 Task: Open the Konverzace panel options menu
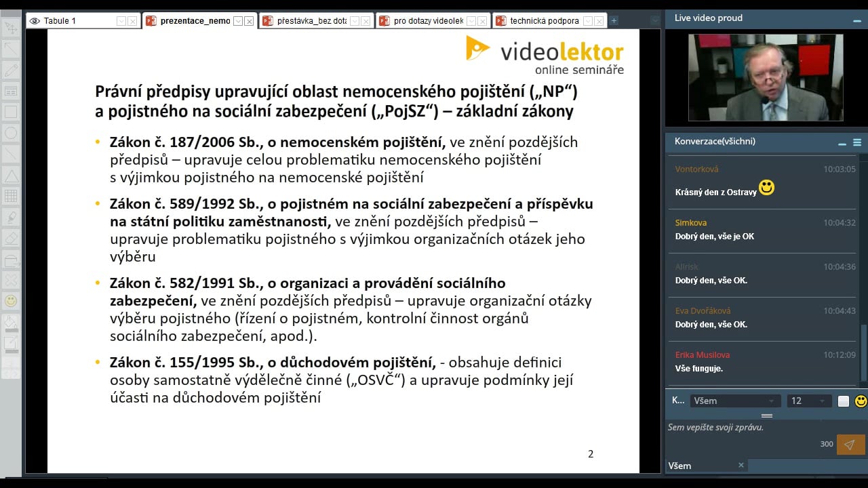pos(857,142)
